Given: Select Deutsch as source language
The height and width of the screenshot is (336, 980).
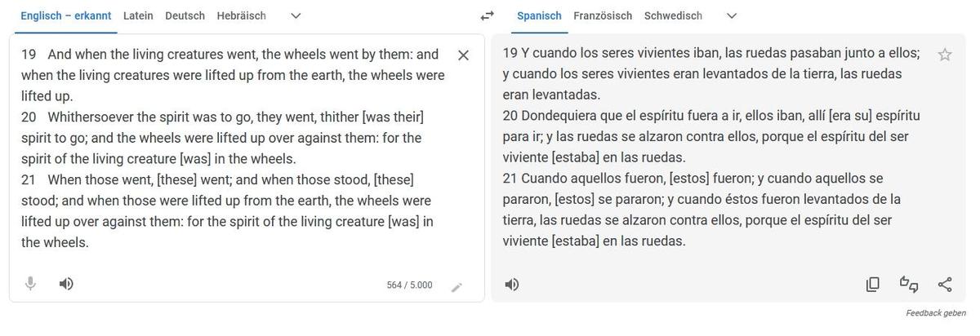Looking at the screenshot, I should click(185, 15).
